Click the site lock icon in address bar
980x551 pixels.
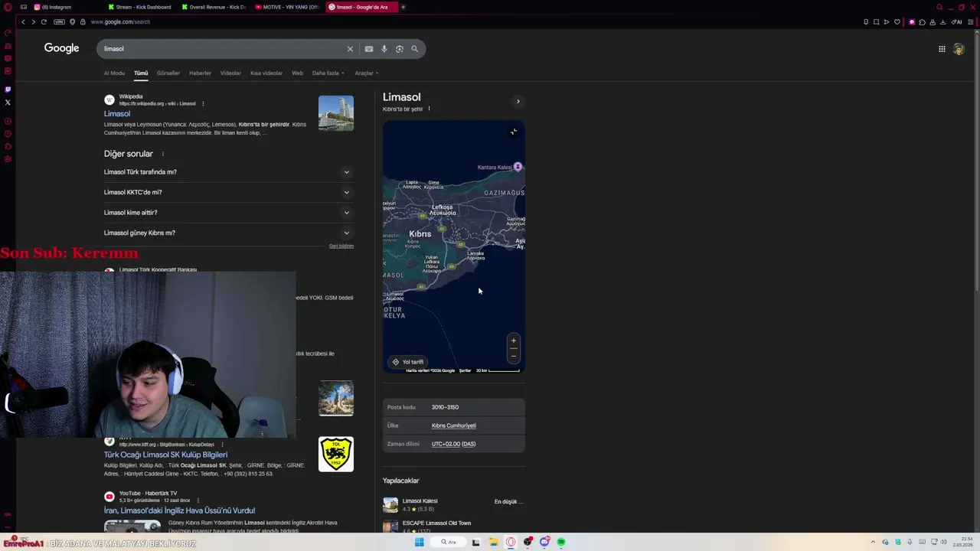(x=83, y=22)
